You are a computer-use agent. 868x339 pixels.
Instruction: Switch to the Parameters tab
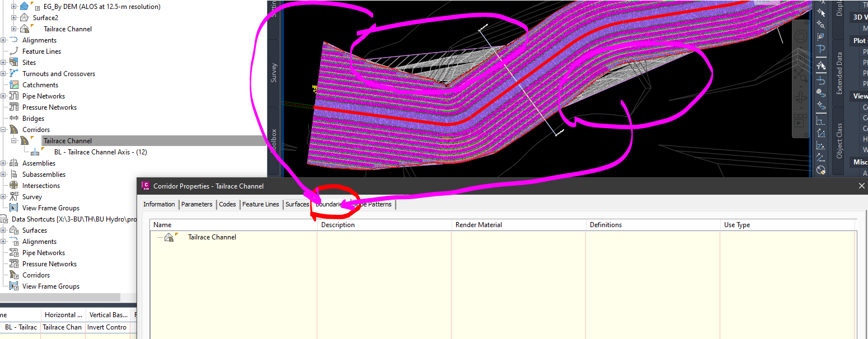coord(197,204)
